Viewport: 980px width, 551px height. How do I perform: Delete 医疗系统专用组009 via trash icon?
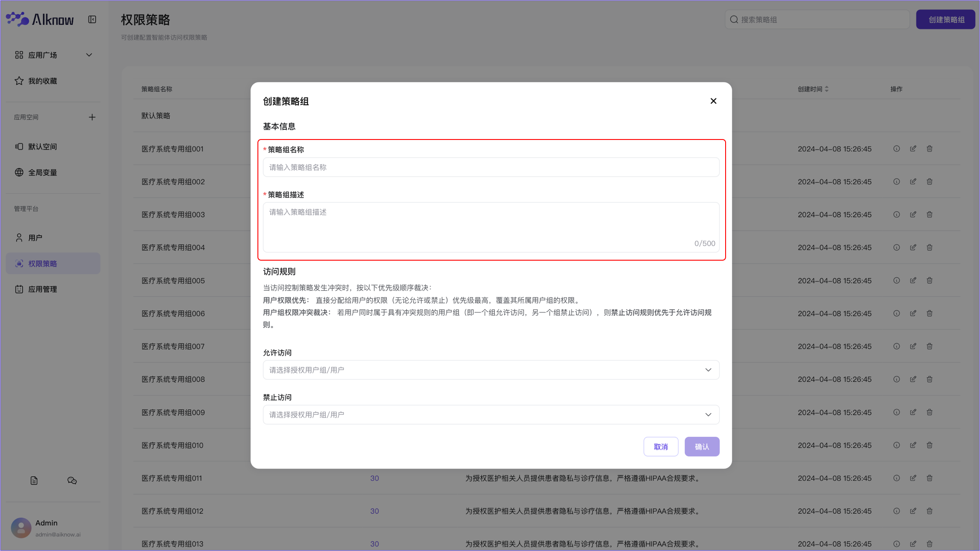tap(930, 412)
